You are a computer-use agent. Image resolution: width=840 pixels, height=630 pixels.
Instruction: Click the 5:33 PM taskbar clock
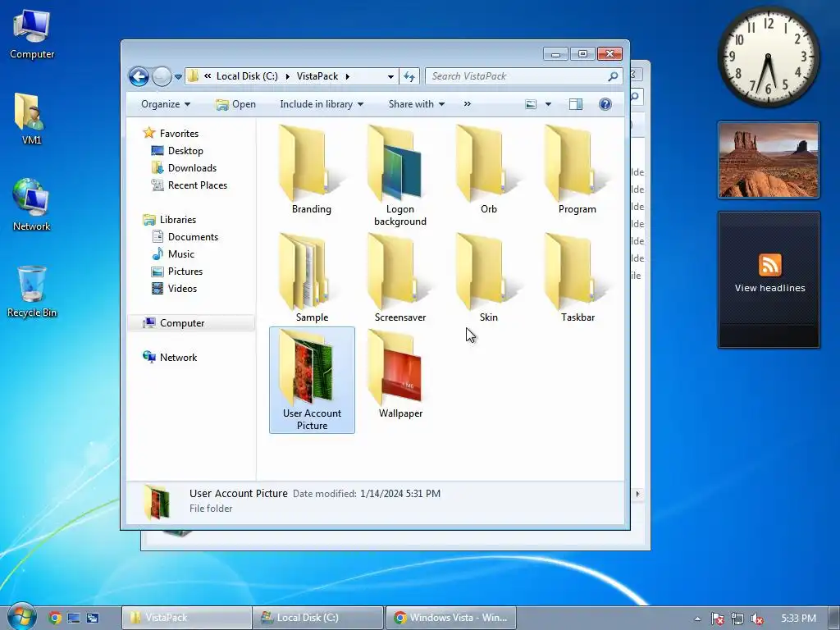tap(798, 619)
